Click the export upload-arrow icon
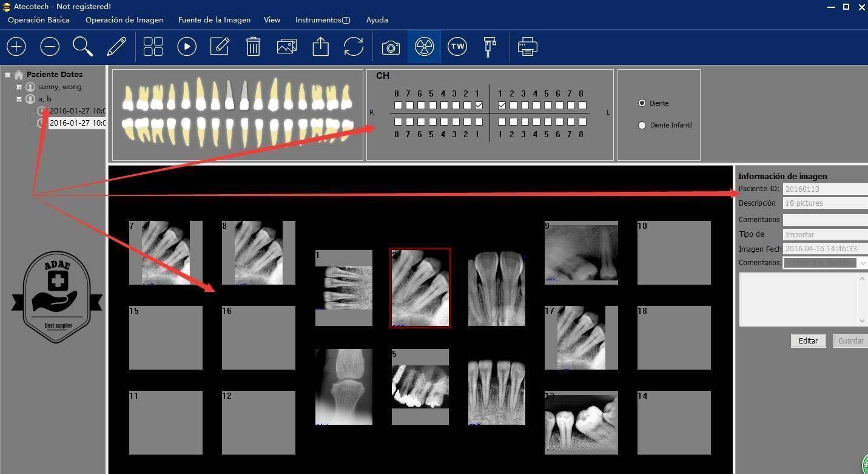Image resolution: width=868 pixels, height=474 pixels. coord(320,47)
